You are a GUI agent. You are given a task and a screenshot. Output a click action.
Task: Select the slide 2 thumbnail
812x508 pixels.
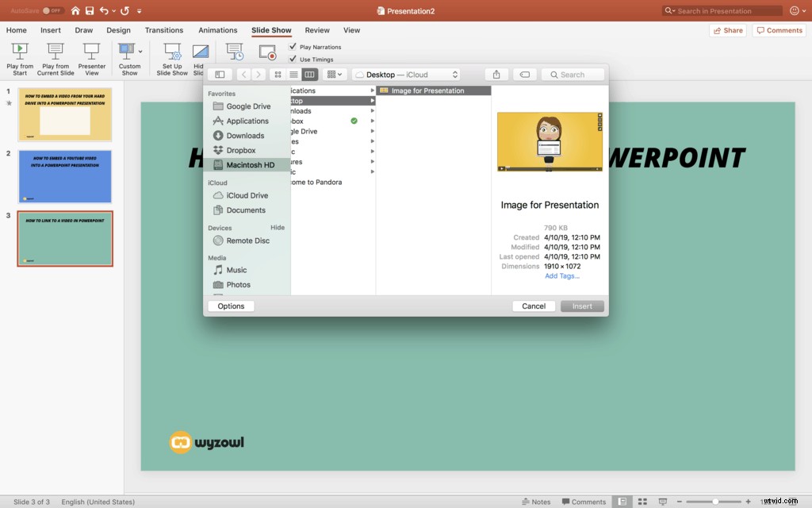coord(64,176)
